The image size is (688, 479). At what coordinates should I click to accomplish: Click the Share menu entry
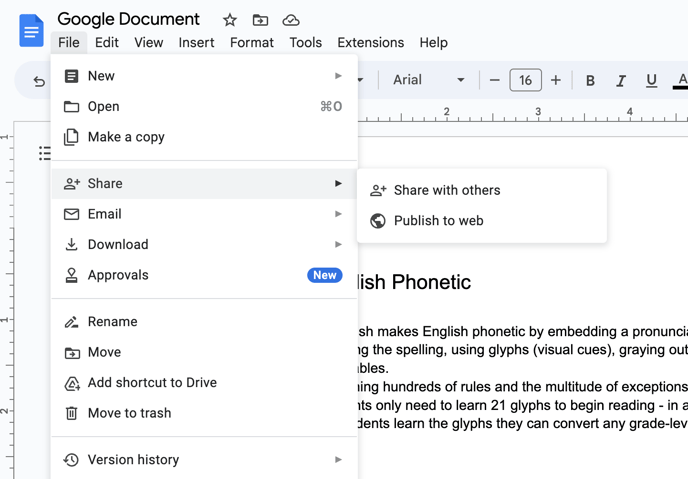pos(204,183)
